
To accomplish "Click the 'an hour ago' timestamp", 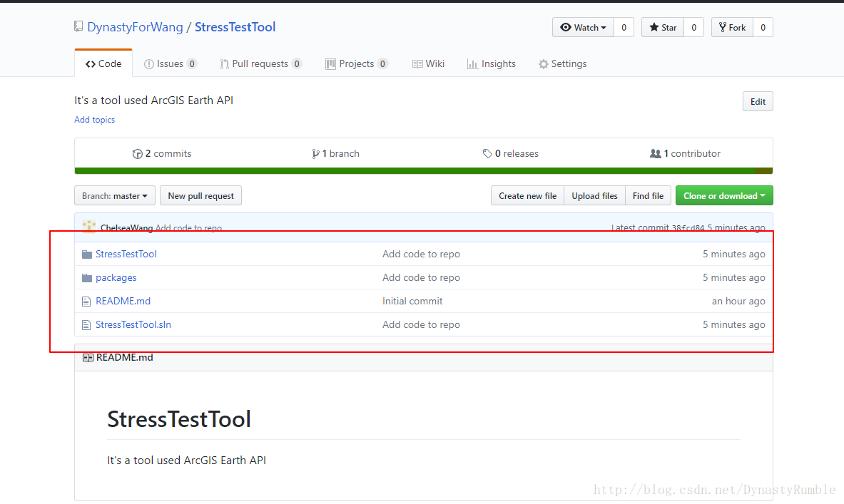I will point(738,302).
